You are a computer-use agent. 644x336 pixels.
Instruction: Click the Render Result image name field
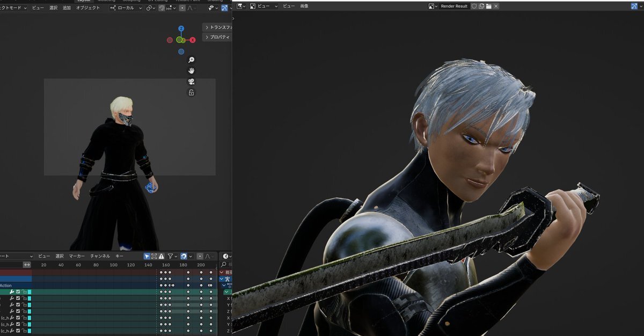454,6
